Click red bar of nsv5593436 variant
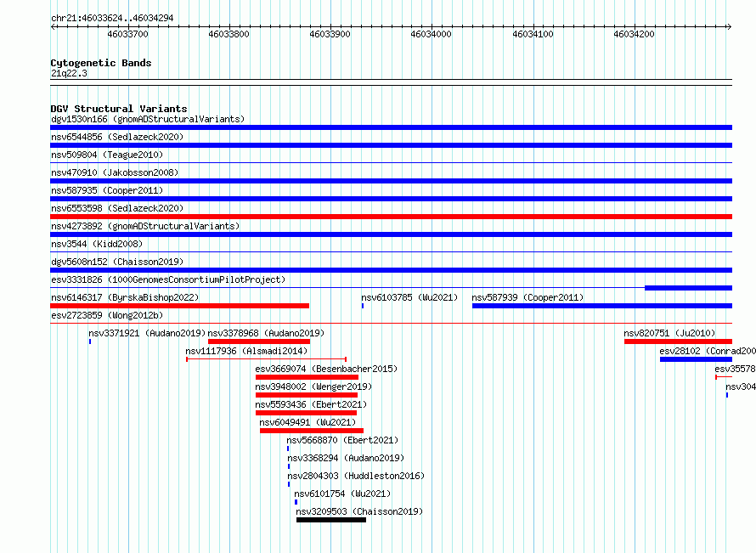Viewport: 756px width, 553px height. click(x=306, y=413)
